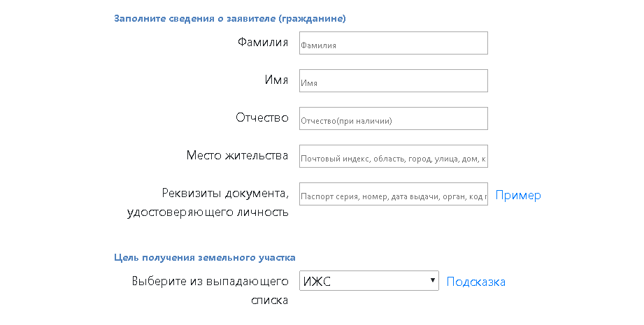The width and height of the screenshot is (644, 325).
Task: Click the Цель получения земельного участка heading
Action: (x=204, y=257)
